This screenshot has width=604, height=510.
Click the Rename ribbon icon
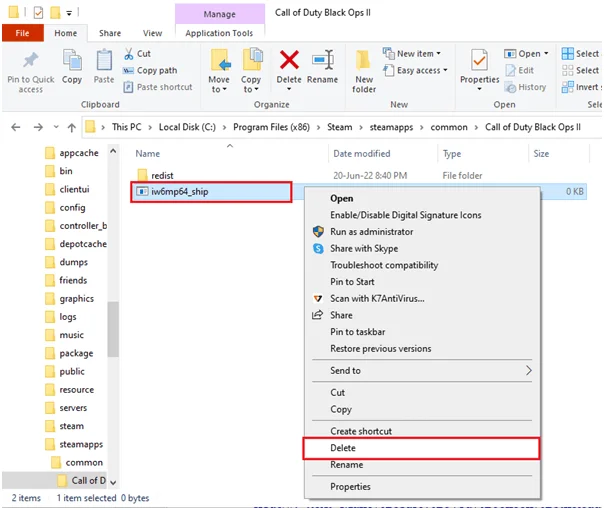tap(322, 60)
